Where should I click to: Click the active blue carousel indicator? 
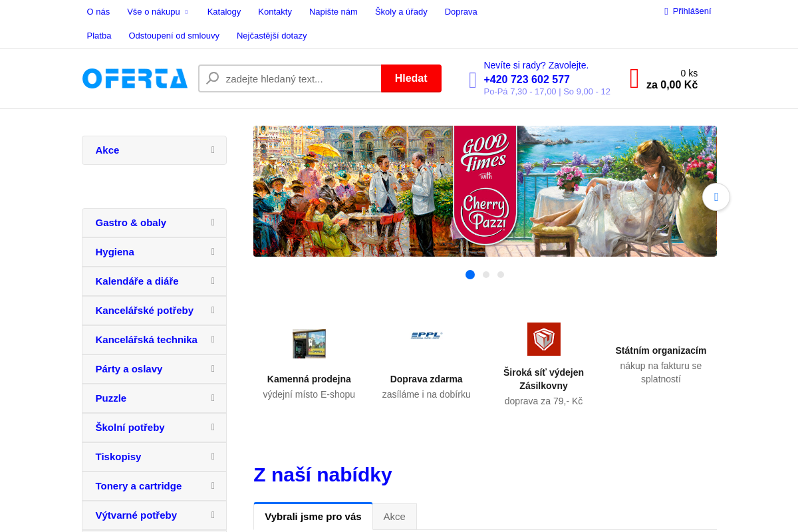pyautogui.click(x=470, y=274)
